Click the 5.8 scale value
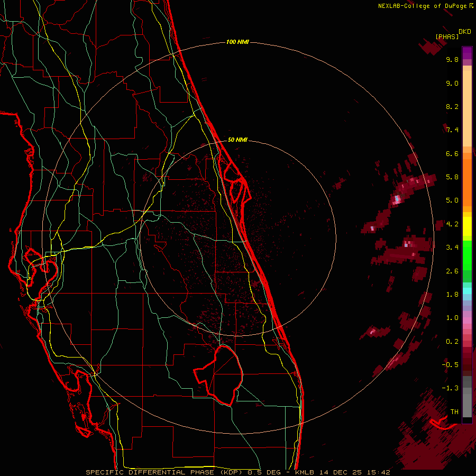Viewport: 476px width, 476px height. coord(452,177)
